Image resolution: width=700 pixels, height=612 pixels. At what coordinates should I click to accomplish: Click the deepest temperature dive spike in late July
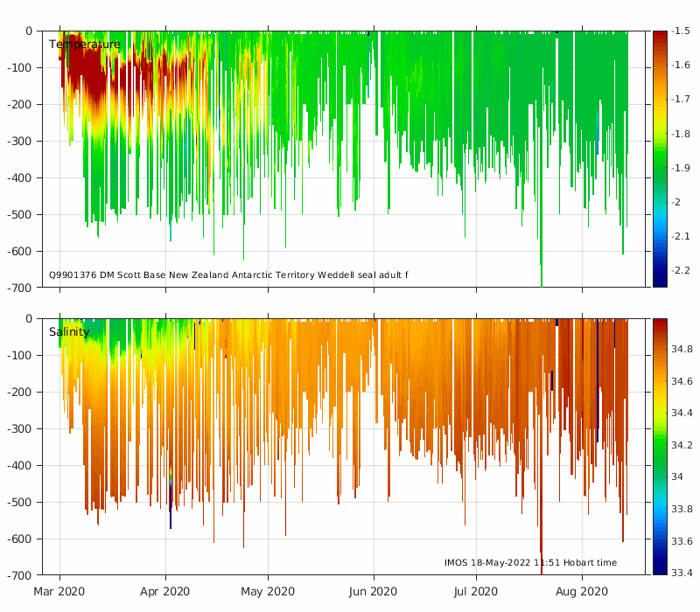point(541,268)
